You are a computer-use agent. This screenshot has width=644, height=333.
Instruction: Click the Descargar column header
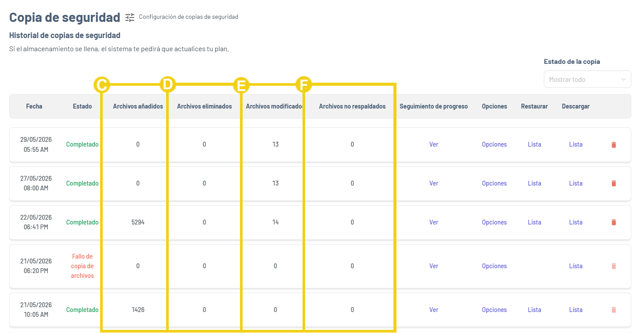pos(576,106)
